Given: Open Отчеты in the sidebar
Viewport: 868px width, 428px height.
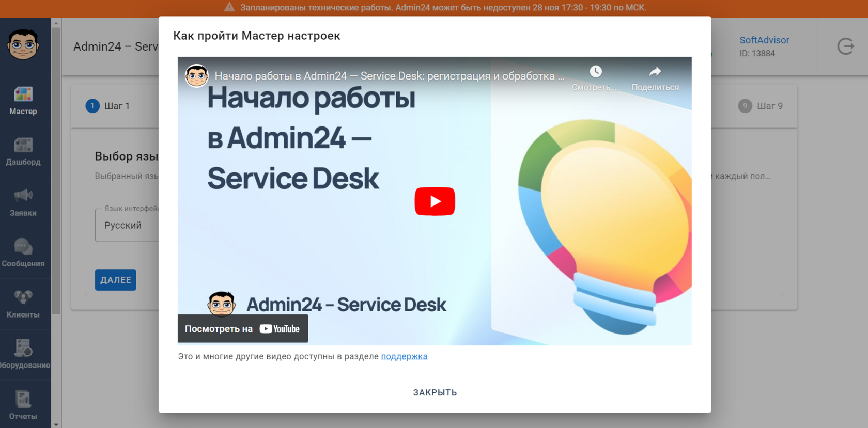Looking at the screenshot, I should point(23,406).
